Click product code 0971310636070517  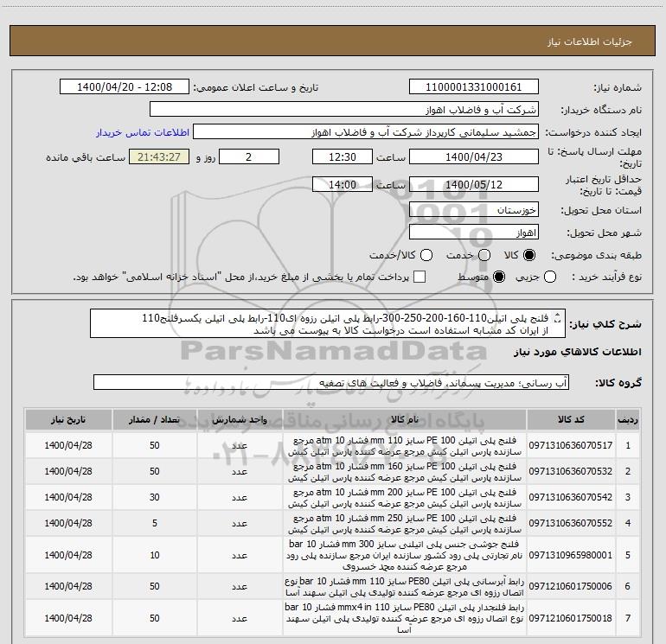[571, 445]
